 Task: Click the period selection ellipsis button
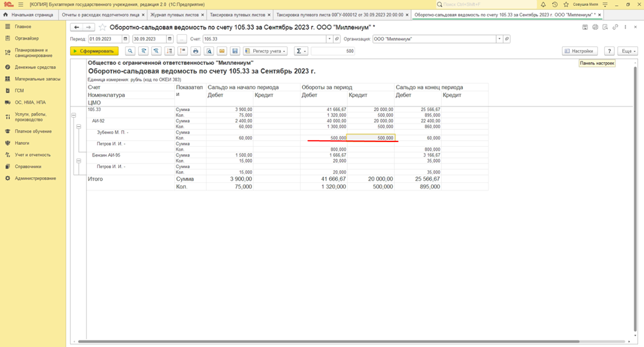pyautogui.click(x=182, y=39)
